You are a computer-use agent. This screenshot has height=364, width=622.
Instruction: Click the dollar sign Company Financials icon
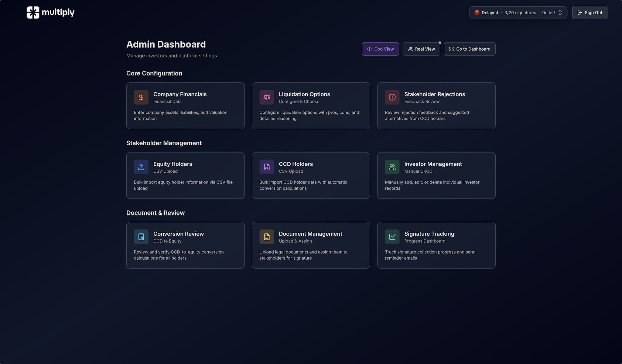[x=141, y=97]
